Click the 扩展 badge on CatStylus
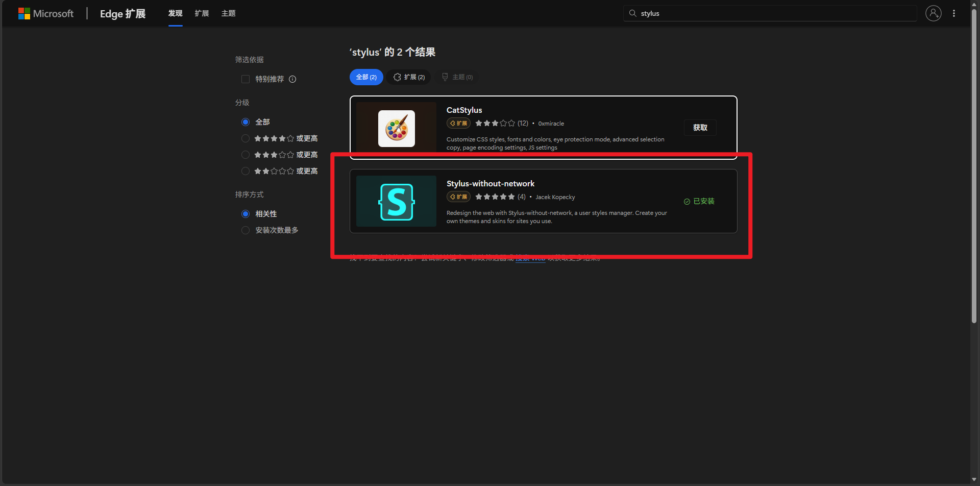This screenshot has width=980, height=486. pos(458,123)
